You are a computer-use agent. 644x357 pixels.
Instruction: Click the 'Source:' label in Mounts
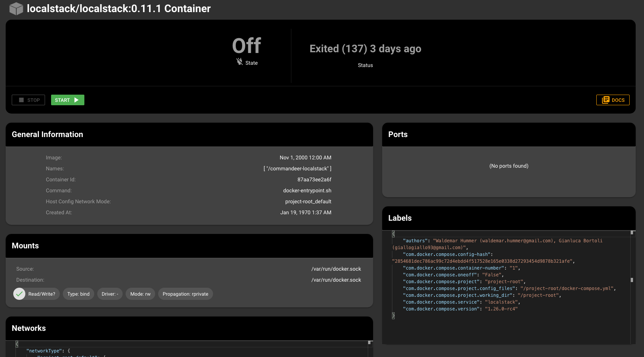coord(25,269)
